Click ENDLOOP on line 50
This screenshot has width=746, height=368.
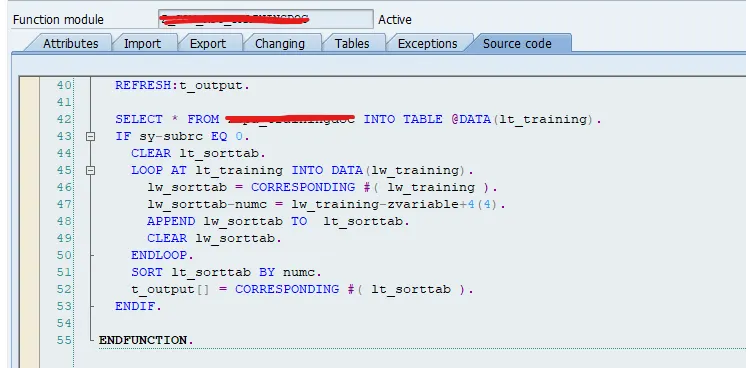click(x=159, y=256)
